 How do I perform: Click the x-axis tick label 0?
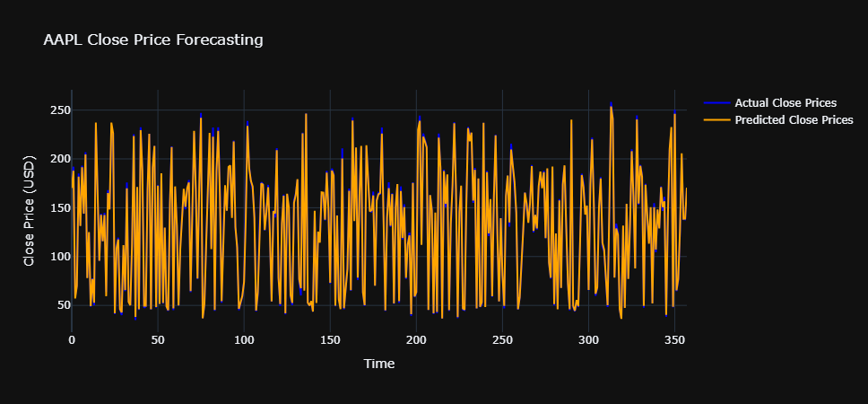pos(72,338)
